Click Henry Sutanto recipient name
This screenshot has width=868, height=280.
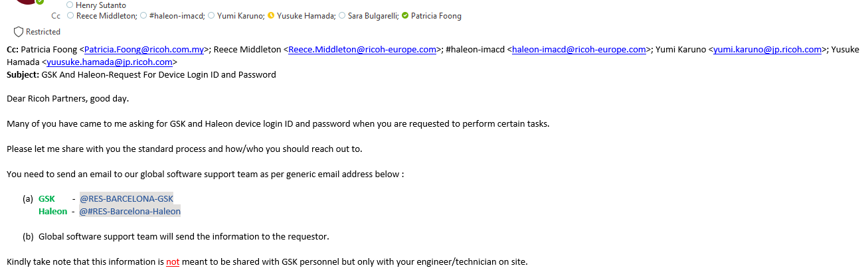[x=101, y=5]
